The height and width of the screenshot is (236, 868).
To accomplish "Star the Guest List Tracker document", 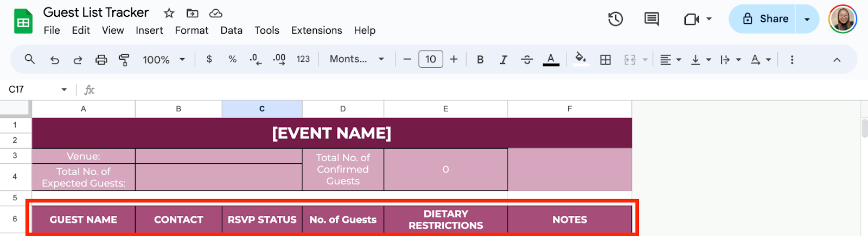I will (x=169, y=13).
